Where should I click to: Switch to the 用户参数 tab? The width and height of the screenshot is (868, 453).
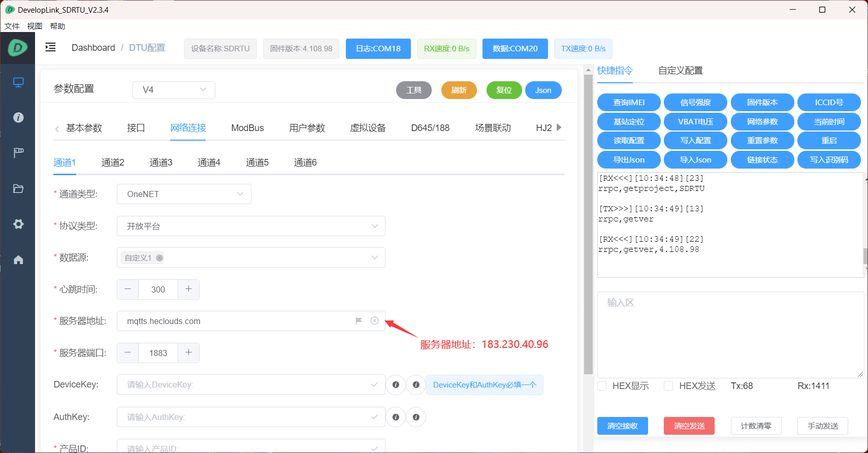307,128
